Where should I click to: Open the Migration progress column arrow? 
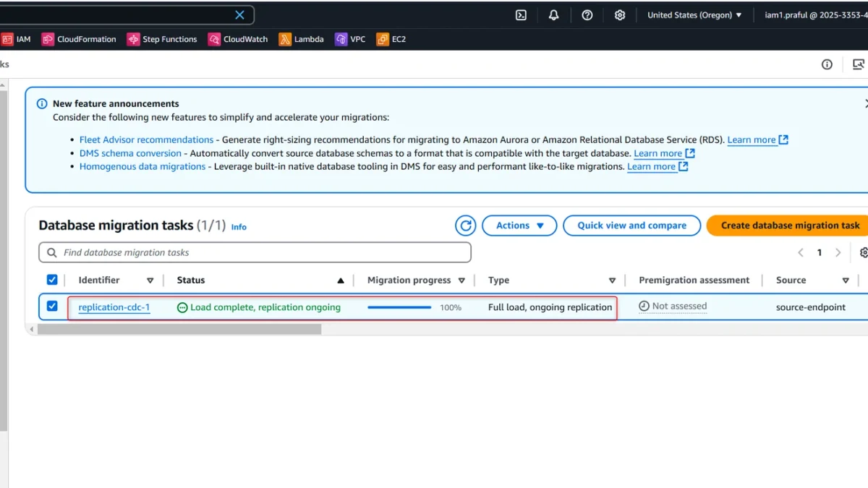[x=461, y=281]
